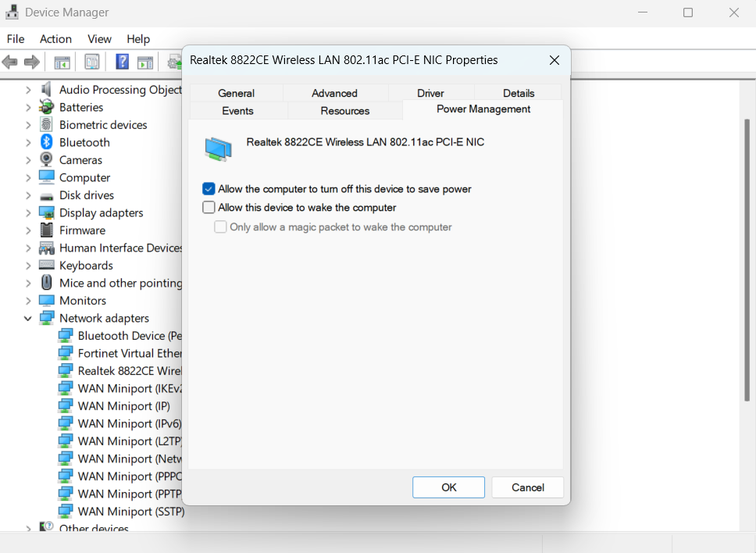Switch to the Driver tab

coord(430,93)
